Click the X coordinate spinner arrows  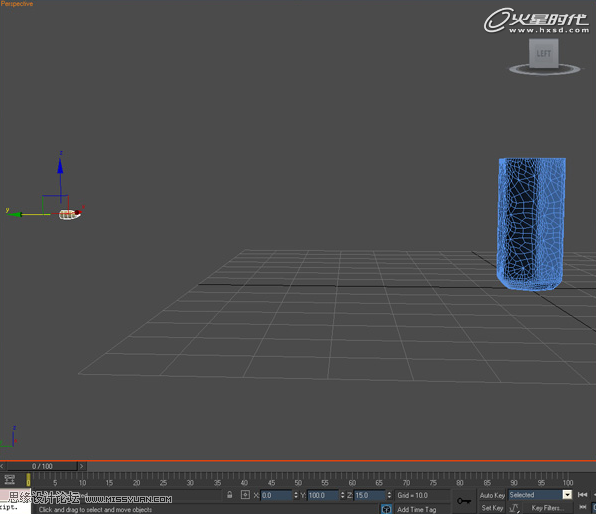296,495
